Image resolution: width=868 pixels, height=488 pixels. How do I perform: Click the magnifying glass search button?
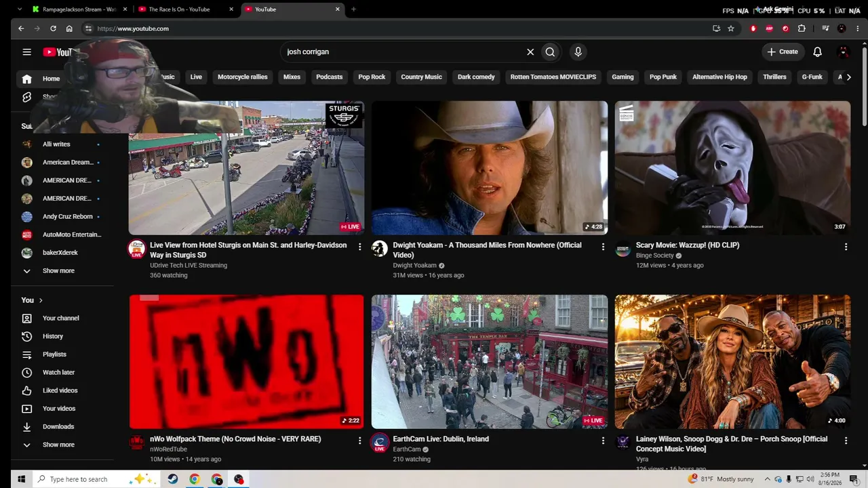(550, 52)
